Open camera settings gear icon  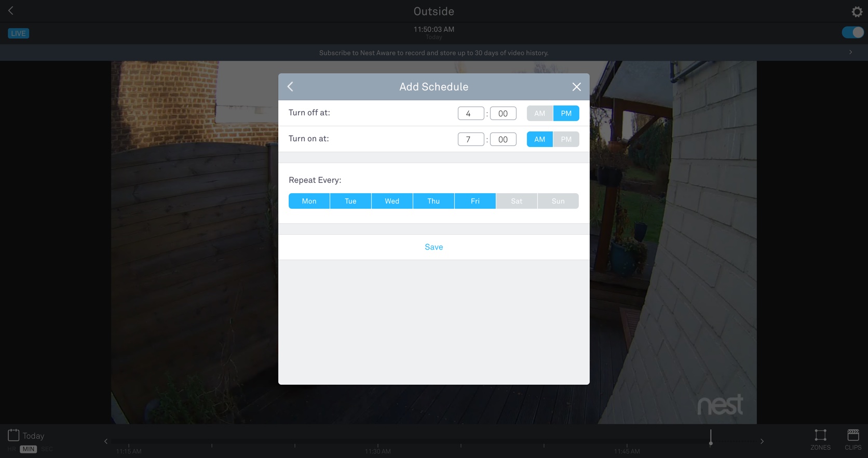(x=857, y=11)
